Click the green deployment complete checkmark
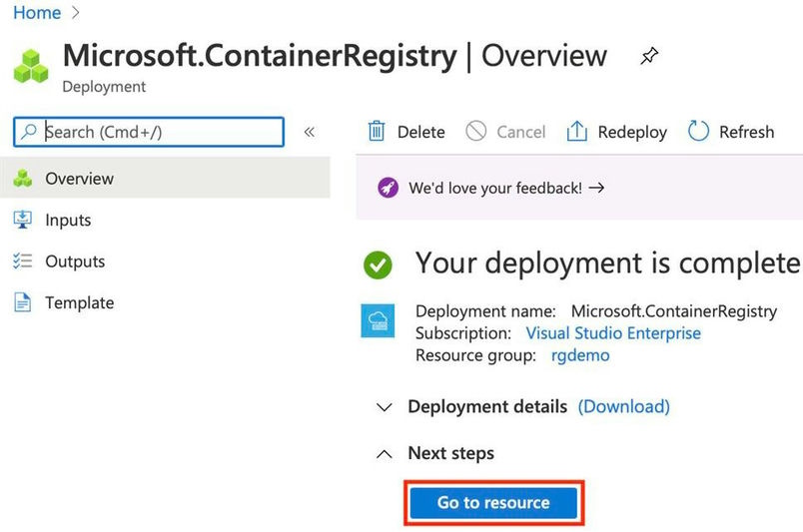Image resolution: width=803 pixels, height=532 pixels. point(378,265)
